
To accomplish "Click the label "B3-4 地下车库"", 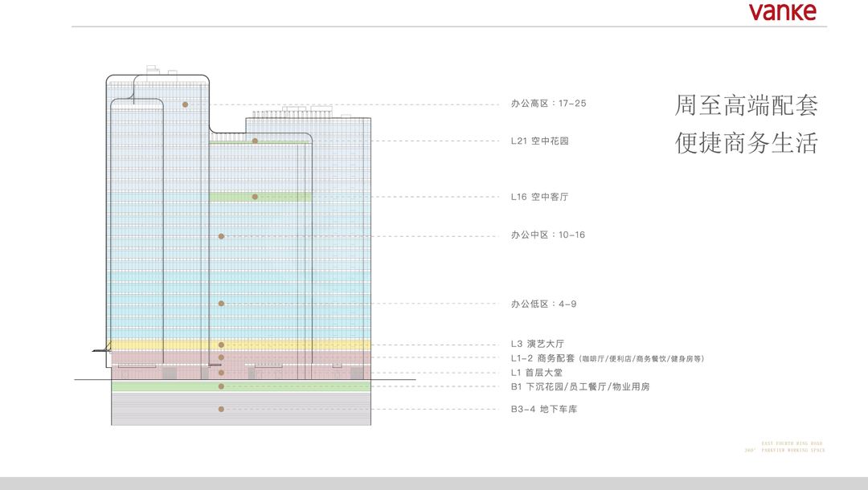I will point(543,409).
